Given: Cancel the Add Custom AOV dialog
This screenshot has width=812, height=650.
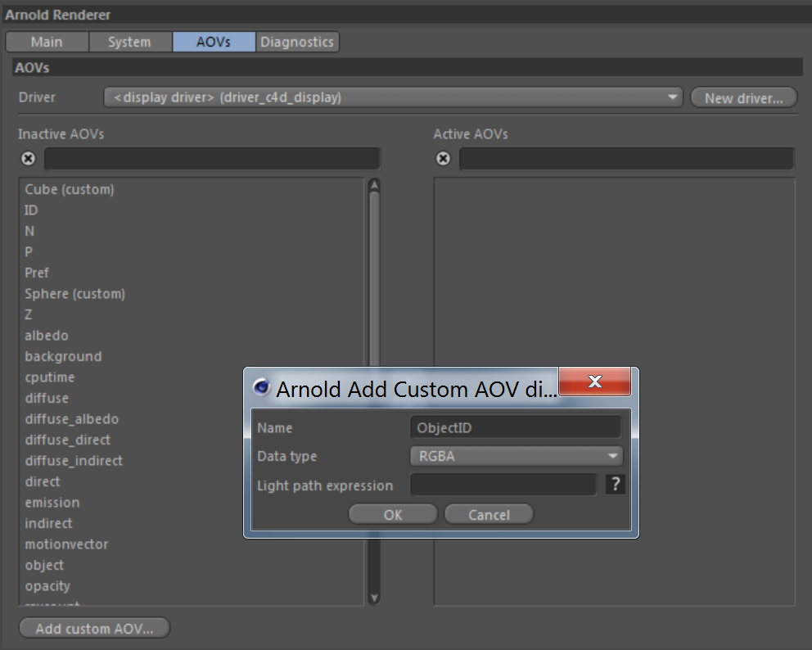Looking at the screenshot, I should [488, 513].
